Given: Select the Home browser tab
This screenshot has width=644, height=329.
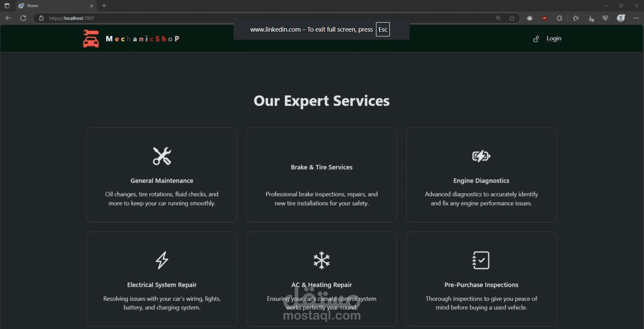Looking at the screenshot, I should coord(56,6).
